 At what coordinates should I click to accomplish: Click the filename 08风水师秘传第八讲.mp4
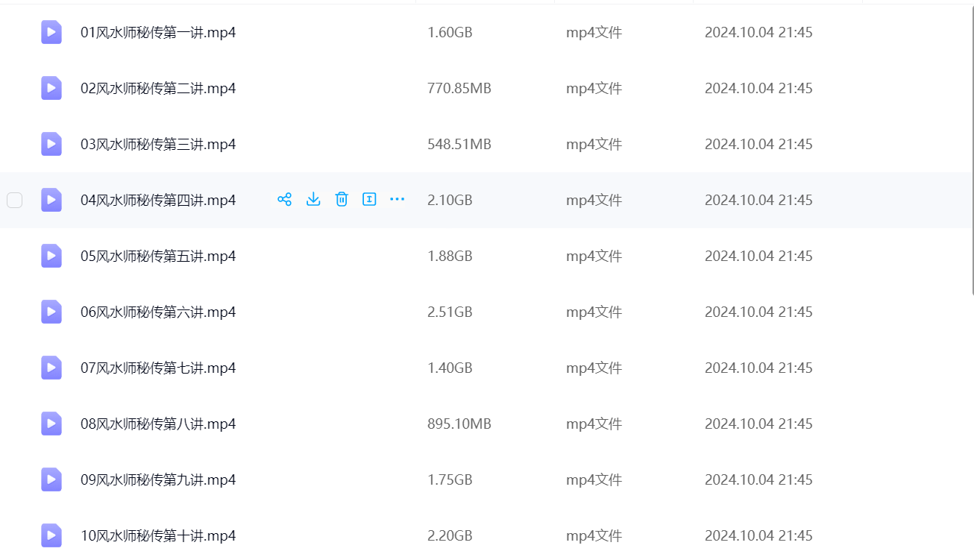[158, 424]
